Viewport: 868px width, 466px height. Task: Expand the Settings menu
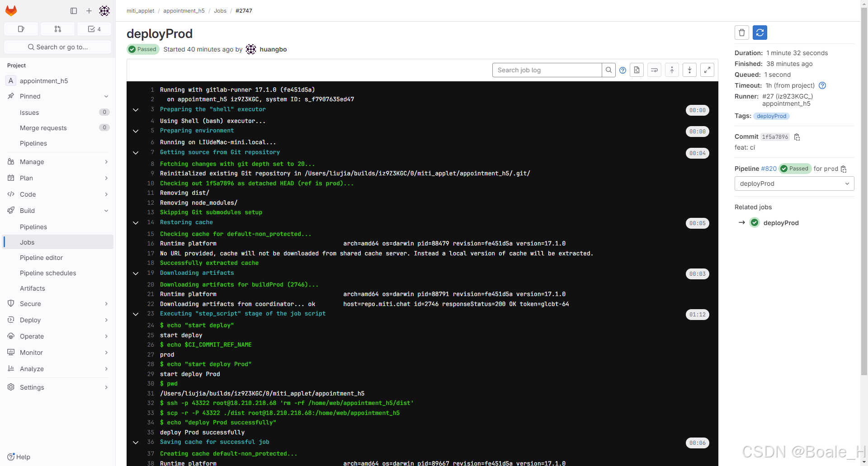pos(58,387)
